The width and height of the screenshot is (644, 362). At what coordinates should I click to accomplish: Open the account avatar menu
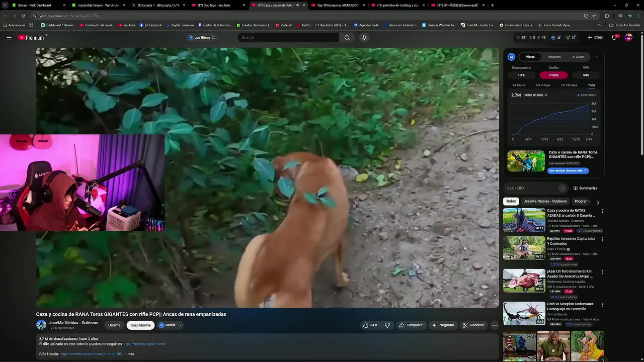pyautogui.click(x=628, y=37)
